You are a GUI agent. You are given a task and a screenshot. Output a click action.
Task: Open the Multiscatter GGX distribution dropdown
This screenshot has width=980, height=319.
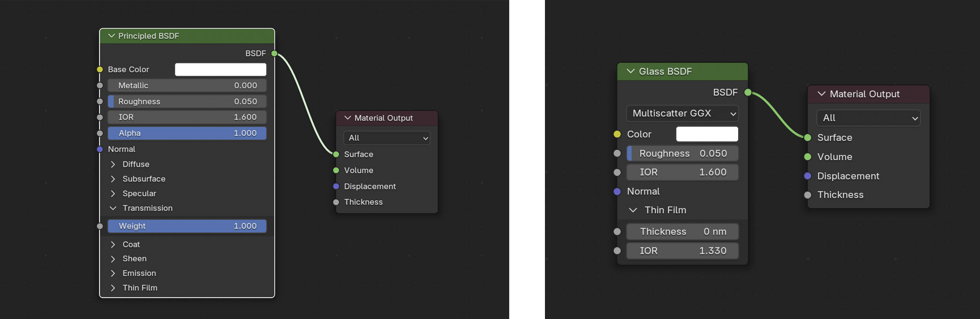coord(682,114)
